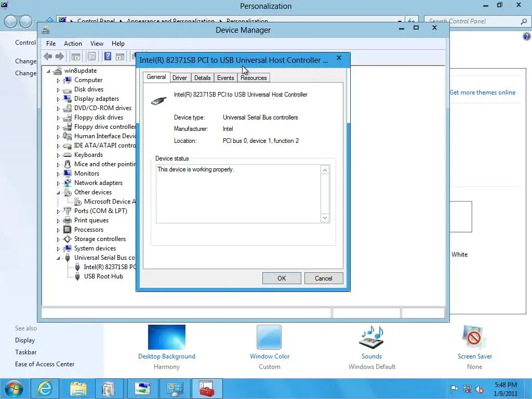Screen dimensions: 532x399
Task: Click the Window Color swatch icon
Action: [x=269, y=337]
